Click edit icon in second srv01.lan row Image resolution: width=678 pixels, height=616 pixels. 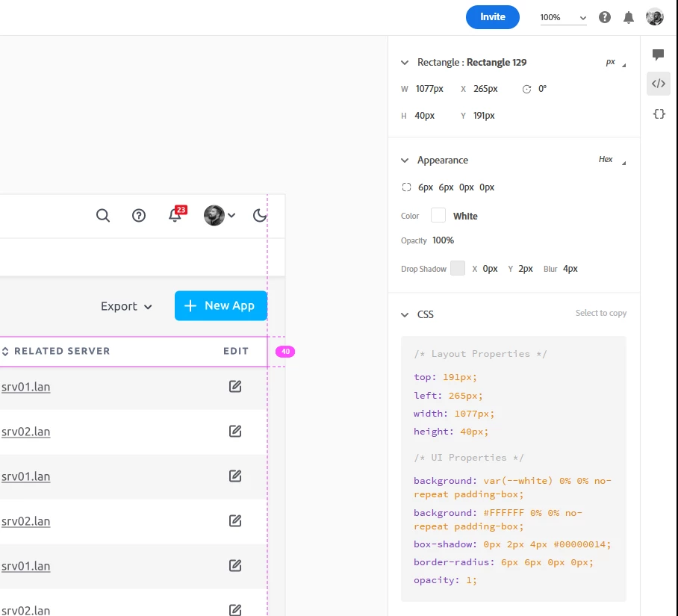tap(235, 476)
